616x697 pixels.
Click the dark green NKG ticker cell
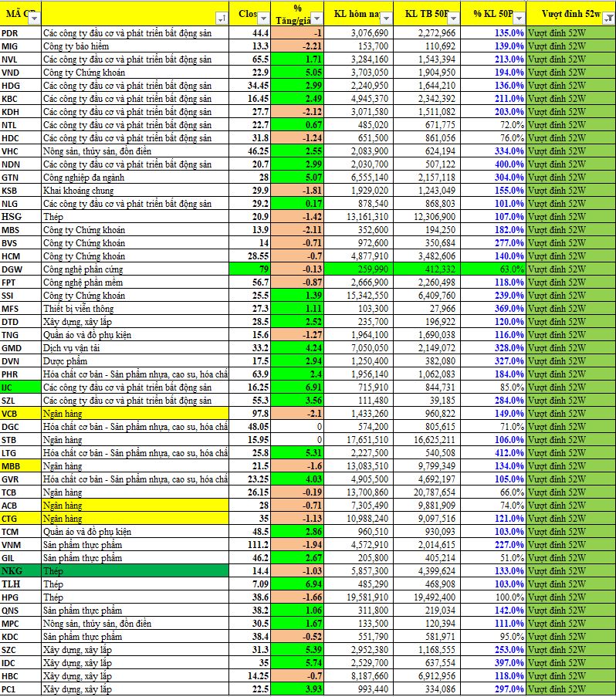coord(21,570)
